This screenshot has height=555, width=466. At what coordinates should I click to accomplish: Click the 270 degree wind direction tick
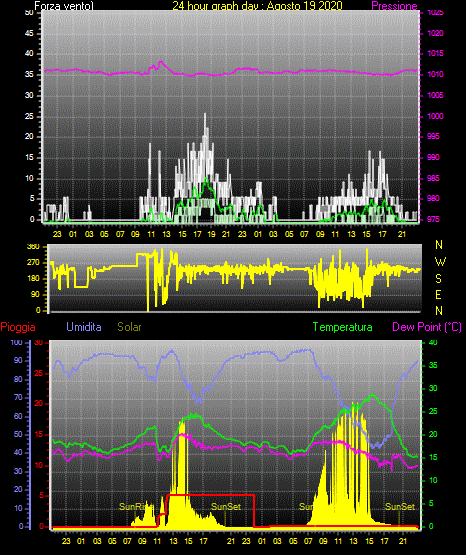click(x=34, y=263)
